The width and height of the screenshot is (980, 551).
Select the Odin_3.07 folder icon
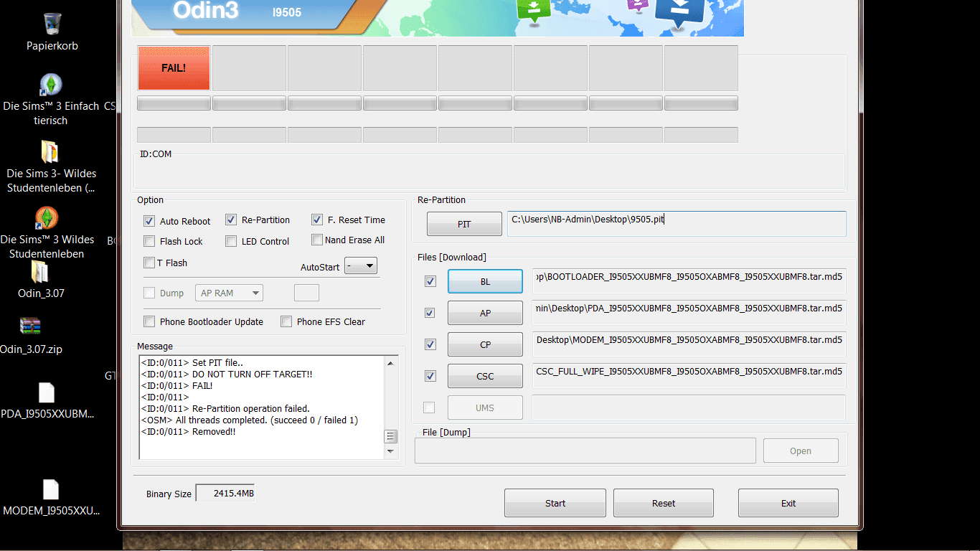point(41,272)
